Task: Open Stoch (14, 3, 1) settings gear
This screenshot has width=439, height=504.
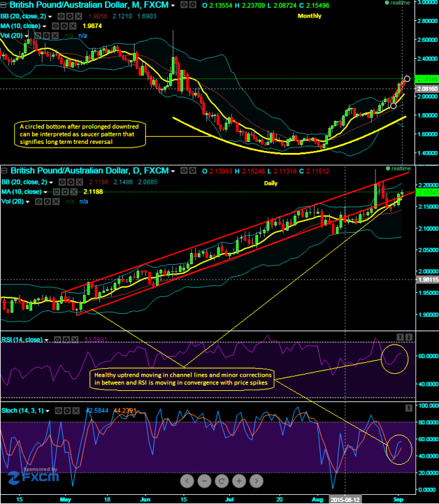Action: [x=67, y=411]
